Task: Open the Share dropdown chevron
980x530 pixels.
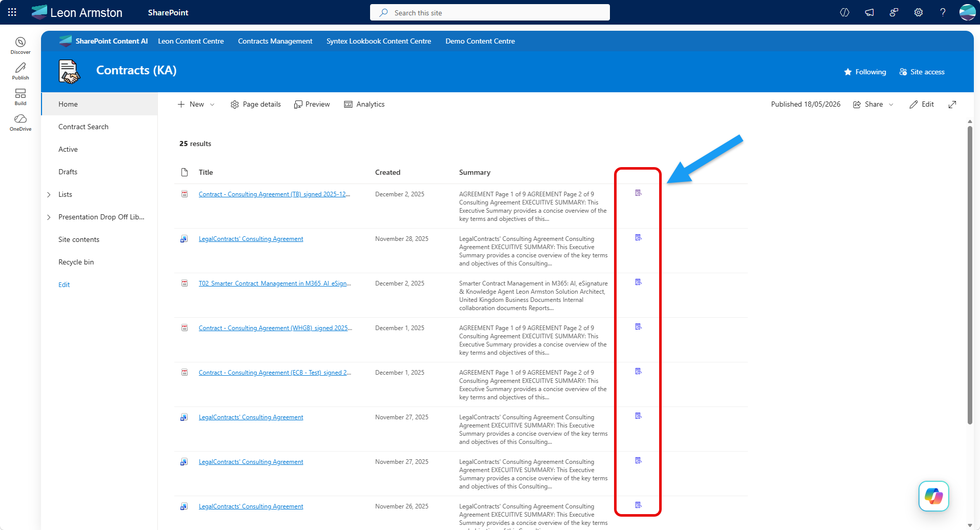Action: [x=891, y=104]
